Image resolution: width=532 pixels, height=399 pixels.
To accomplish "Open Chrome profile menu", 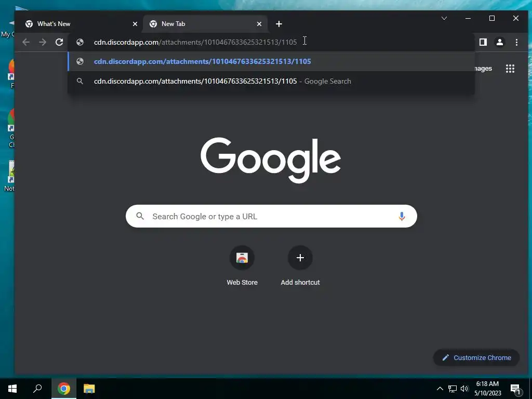I will (x=500, y=42).
